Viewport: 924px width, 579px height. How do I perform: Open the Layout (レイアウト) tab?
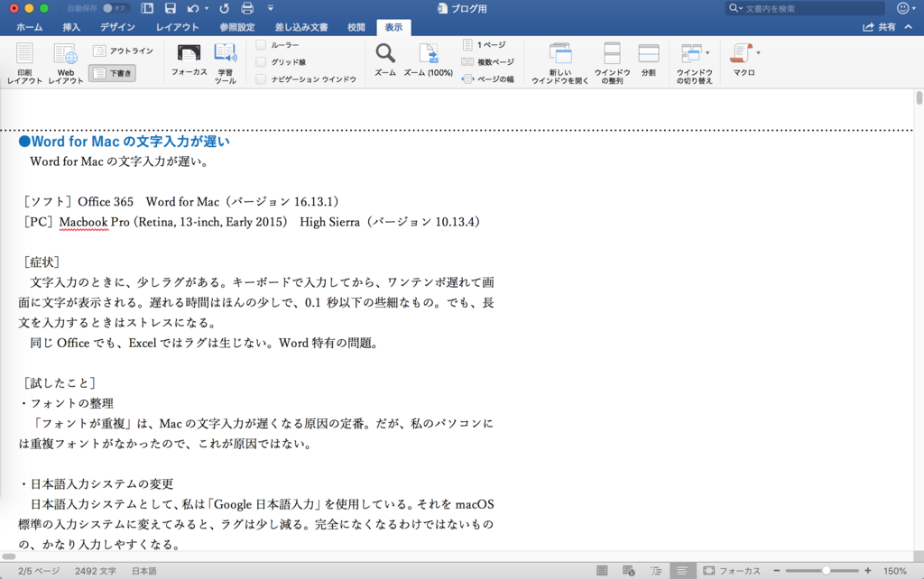pos(177,27)
